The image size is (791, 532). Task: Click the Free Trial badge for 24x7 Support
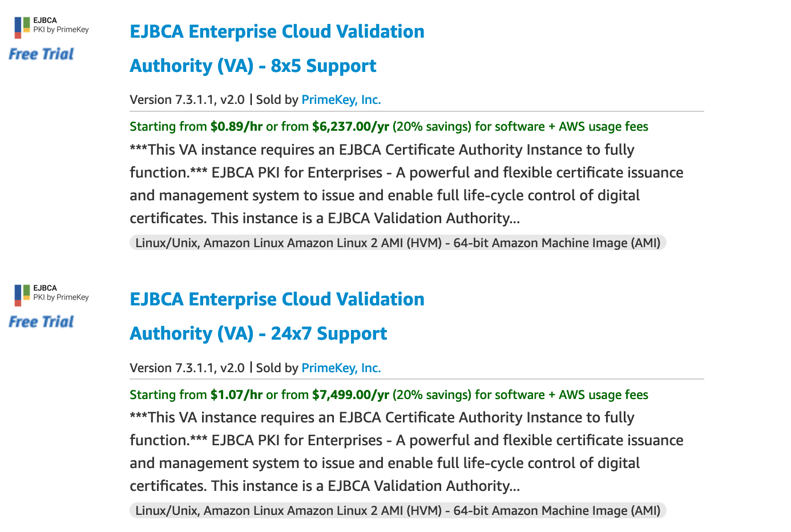pos(41,322)
